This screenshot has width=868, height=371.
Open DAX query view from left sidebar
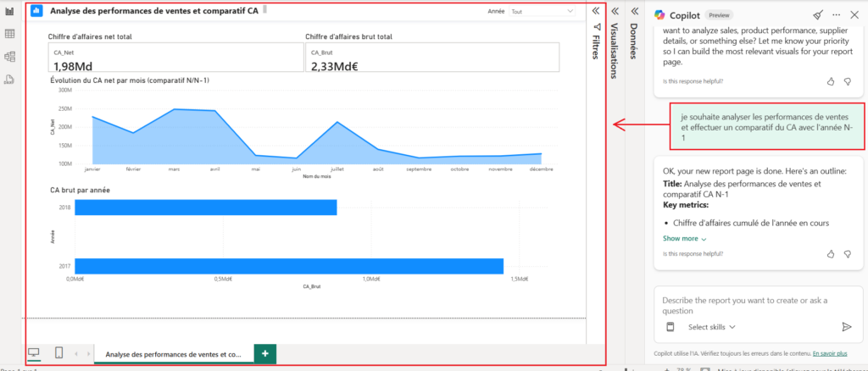(x=9, y=79)
